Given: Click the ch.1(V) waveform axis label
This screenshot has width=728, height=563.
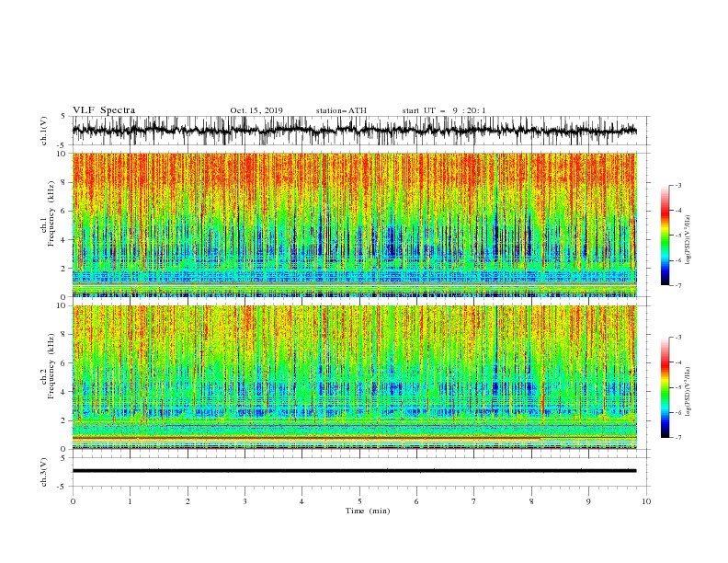Looking at the screenshot, I should 43,131.
